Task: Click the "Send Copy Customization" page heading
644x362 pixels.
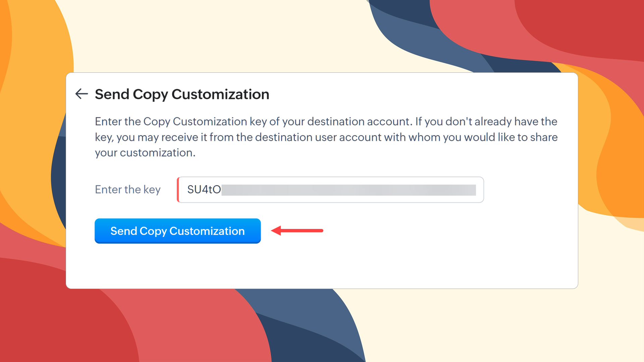Action: (x=182, y=94)
